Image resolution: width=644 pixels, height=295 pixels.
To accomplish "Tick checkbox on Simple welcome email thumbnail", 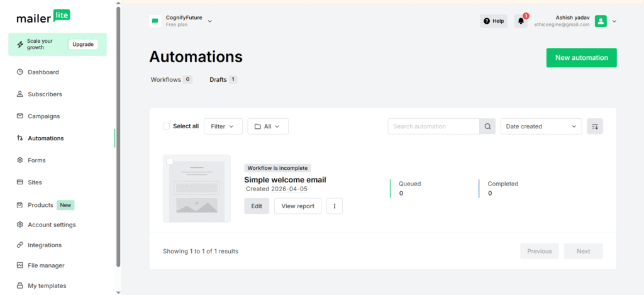I will tap(170, 162).
